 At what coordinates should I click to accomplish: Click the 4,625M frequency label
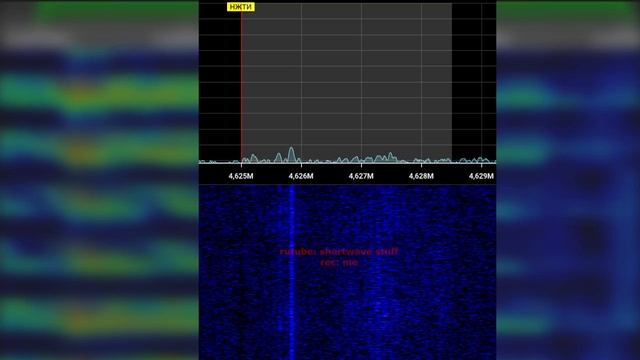[241, 176]
